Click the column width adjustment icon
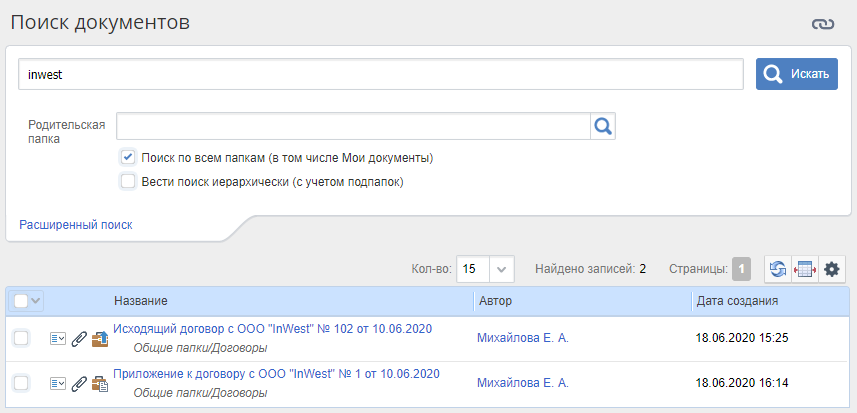 click(804, 268)
